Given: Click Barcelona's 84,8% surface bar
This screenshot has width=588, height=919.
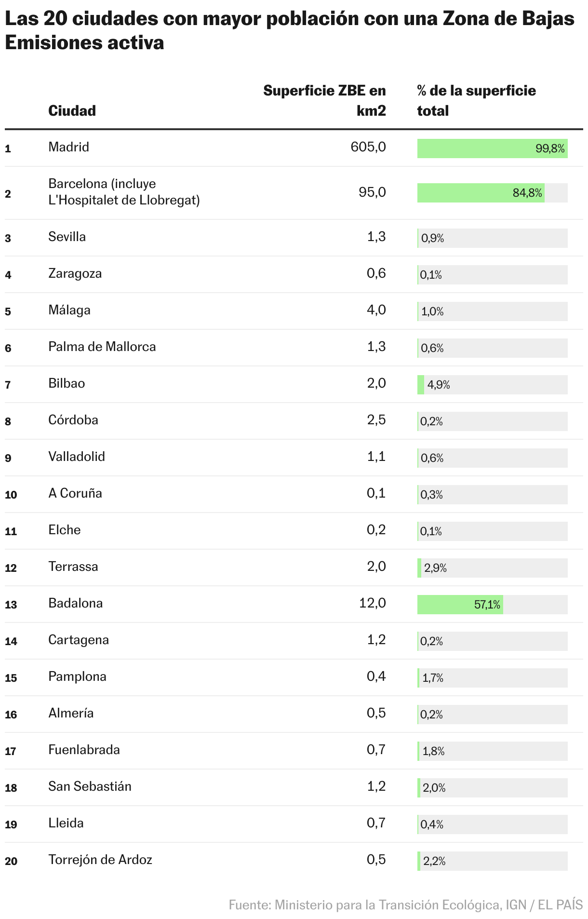Looking at the screenshot, I should (x=480, y=193).
